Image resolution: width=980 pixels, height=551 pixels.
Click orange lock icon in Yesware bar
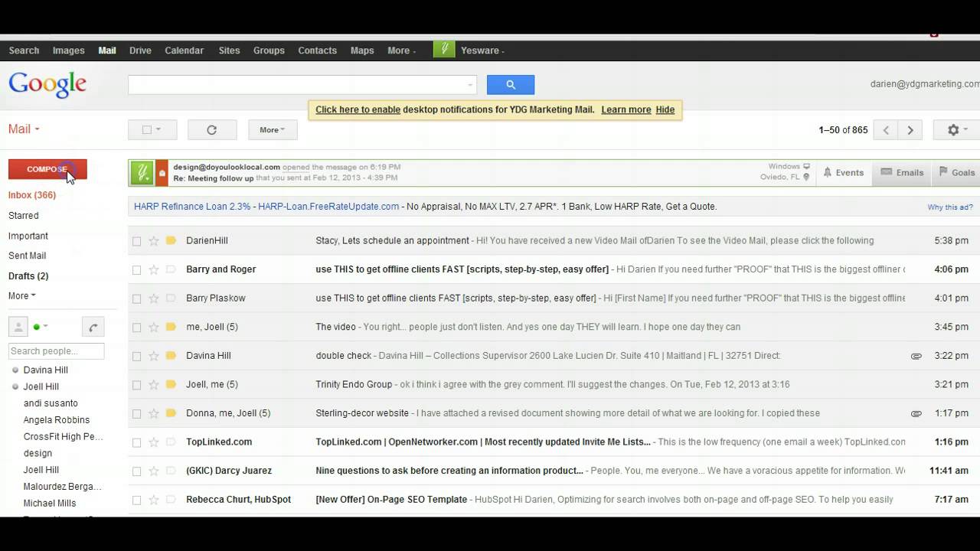click(x=162, y=173)
